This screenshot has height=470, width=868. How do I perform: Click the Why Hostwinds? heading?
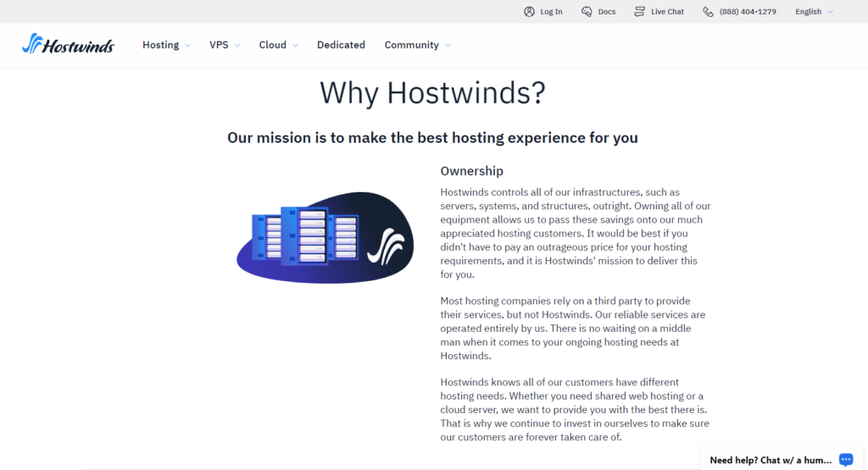tap(432, 92)
